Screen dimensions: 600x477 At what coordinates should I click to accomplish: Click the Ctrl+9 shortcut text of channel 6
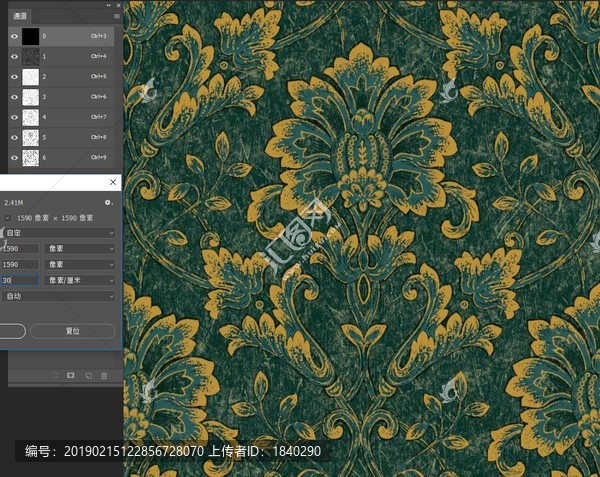[99, 157]
